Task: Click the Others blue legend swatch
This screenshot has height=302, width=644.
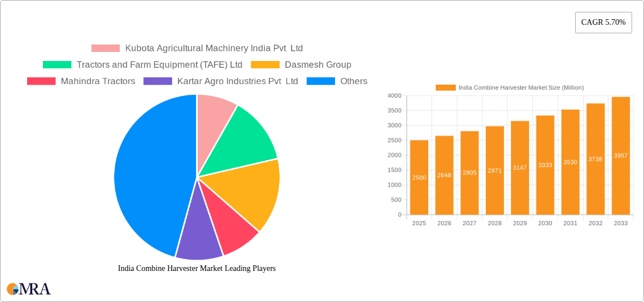Action: pos(321,81)
